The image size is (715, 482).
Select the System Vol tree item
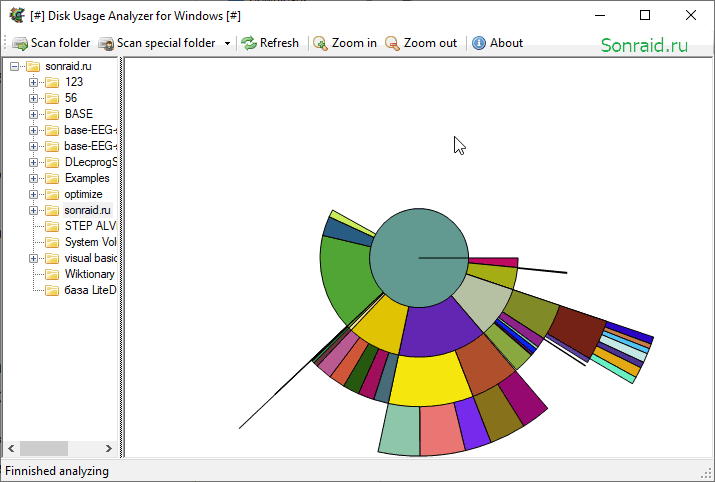[90, 242]
